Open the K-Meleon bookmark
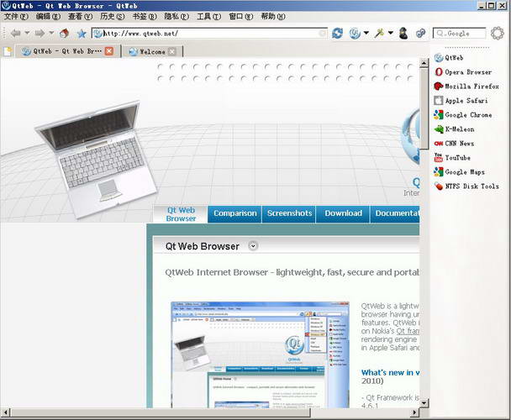This screenshot has width=511, height=420. click(454, 129)
